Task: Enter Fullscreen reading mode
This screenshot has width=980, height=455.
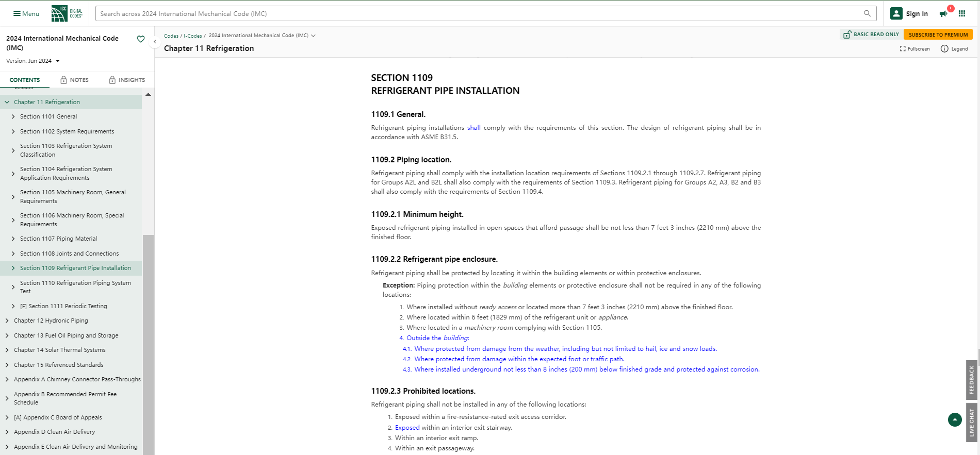Action: [914, 49]
